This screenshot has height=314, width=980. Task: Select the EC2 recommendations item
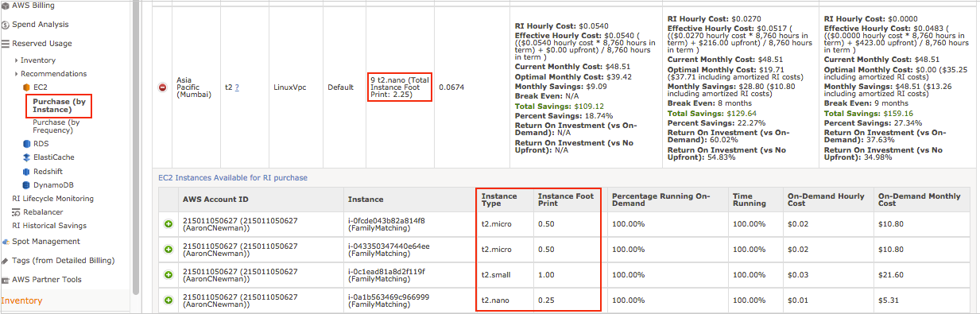[x=40, y=87]
